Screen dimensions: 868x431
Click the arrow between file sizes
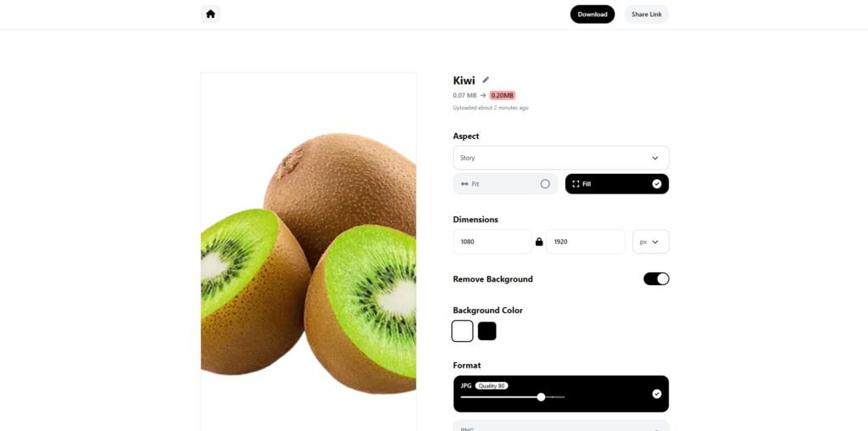pyautogui.click(x=482, y=95)
